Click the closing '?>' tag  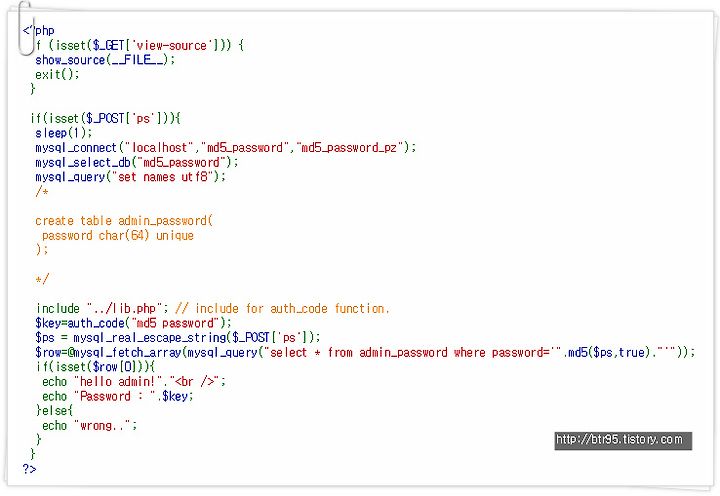[29, 469]
